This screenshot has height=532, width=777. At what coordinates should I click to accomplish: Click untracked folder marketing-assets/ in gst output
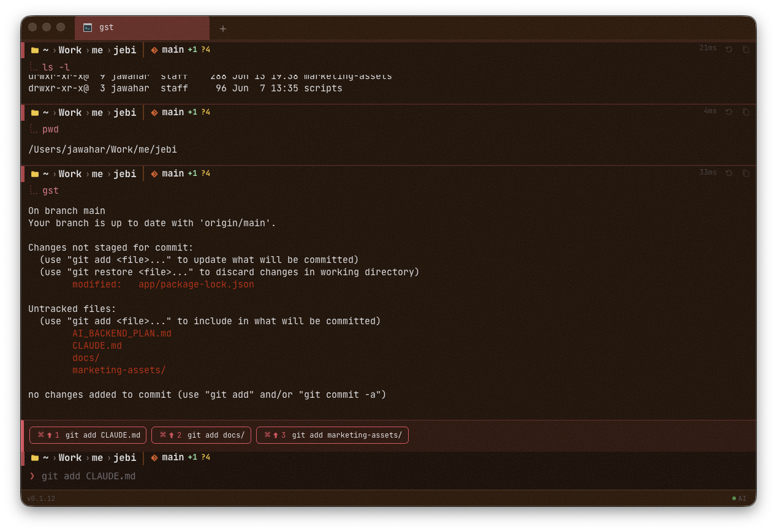point(119,370)
